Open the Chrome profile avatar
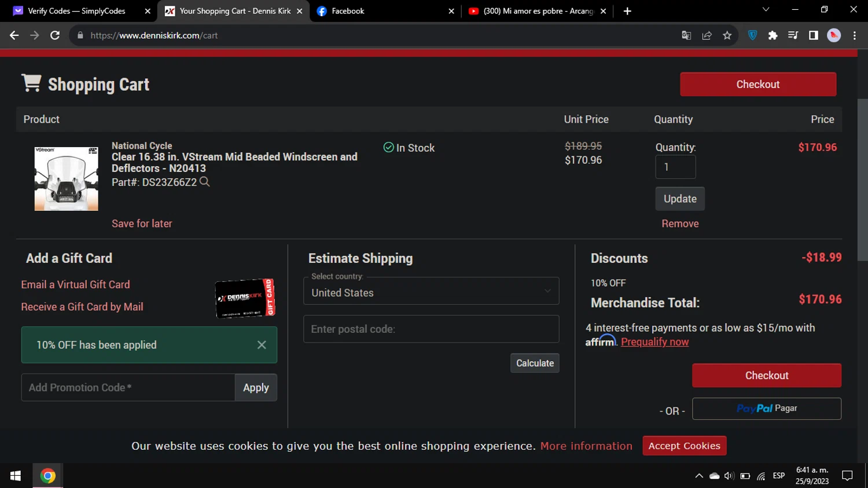The image size is (868, 488). pyautogui.click(x=834, y=35)
